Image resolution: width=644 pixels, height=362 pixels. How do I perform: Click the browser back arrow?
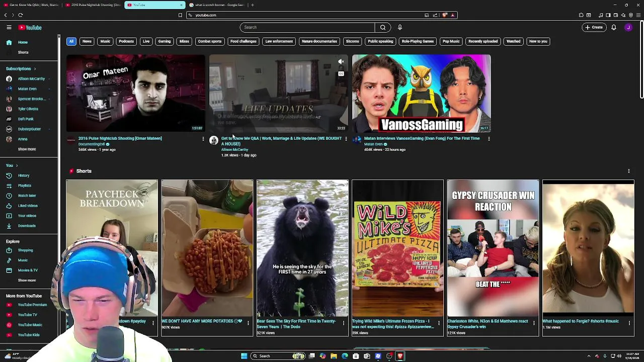[x=6, y=15]
